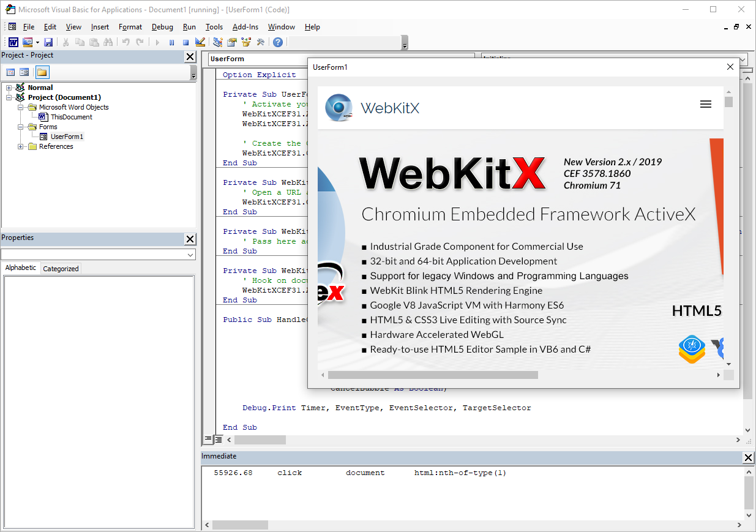This screenshot has width=756, height=532.
Task: Collapse the Microsoft Word Objects folder
Action: click(21, 107)
